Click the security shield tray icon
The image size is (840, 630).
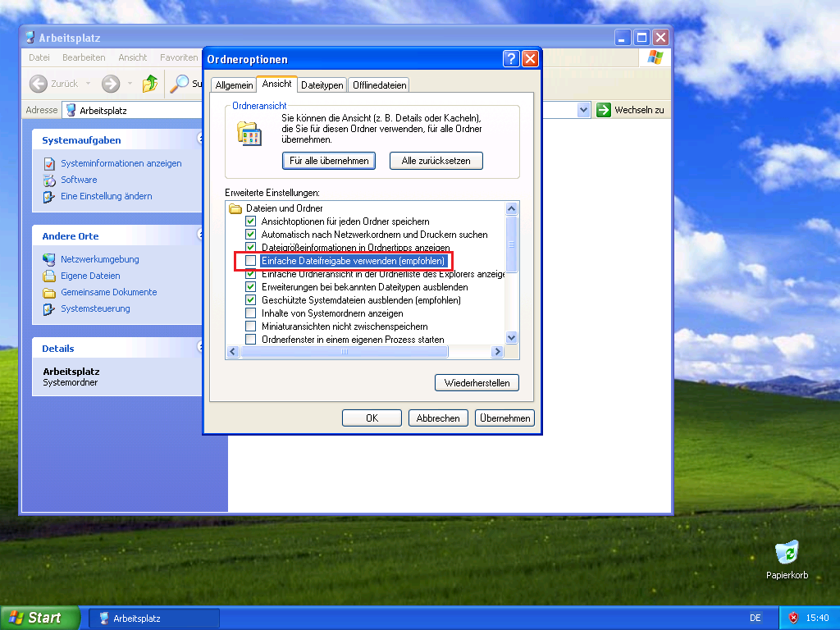coord(793,618)
